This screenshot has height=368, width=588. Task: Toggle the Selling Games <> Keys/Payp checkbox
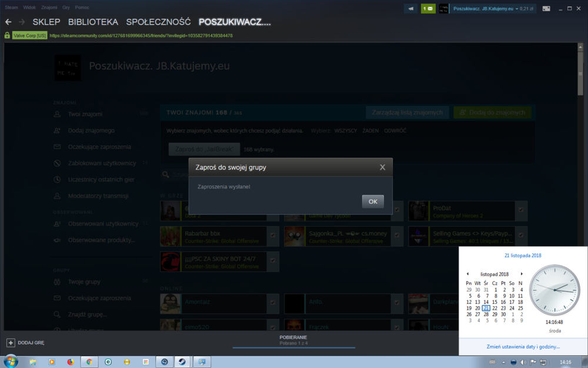point(521,235)
